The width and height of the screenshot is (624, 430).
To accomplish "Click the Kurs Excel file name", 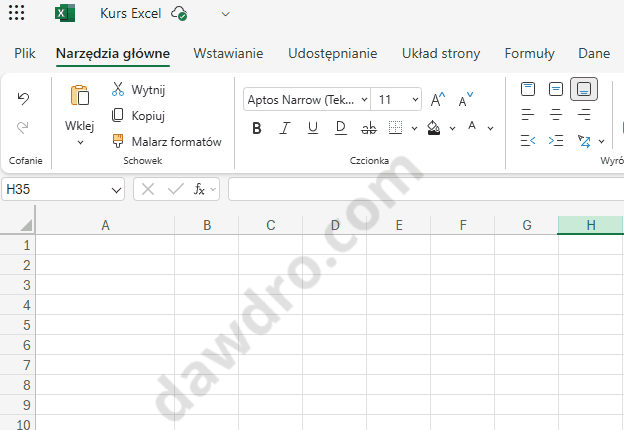I will tap(131, 13).
